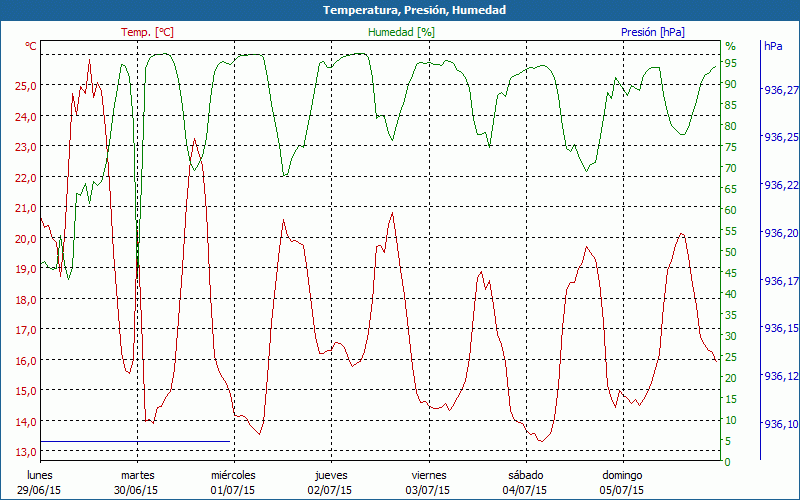
Task: Click the green '%' axis unit label
Action: pos(730,46)
